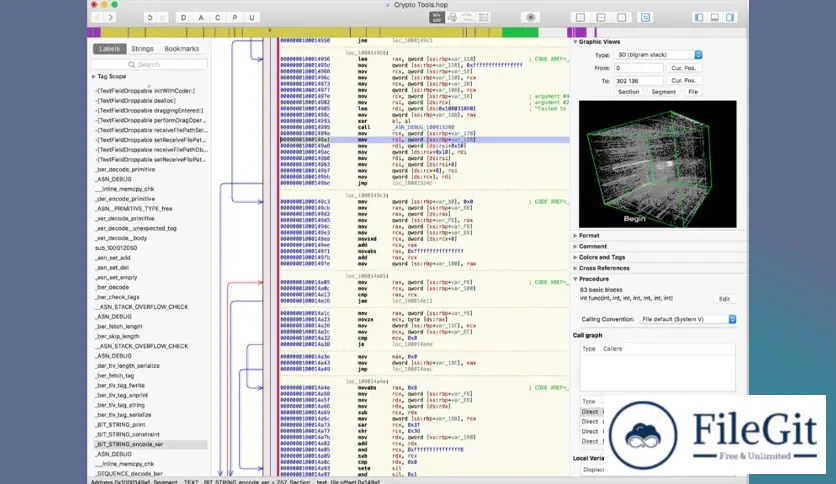Open the graphic view Type dropdown
Screen dimensions: 836x484
tap(658, 54)
